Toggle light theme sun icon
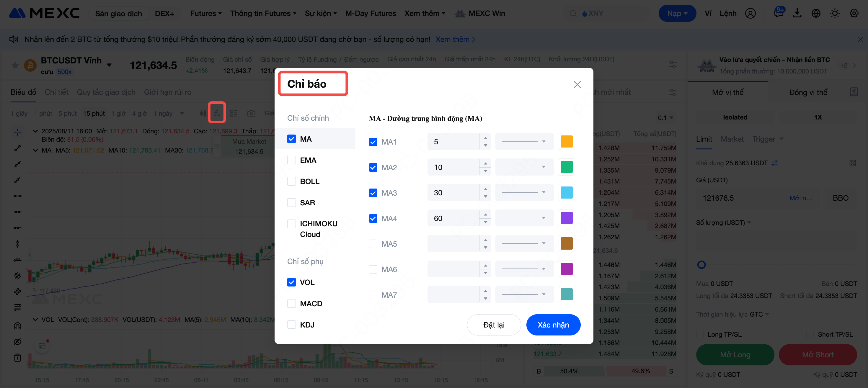The height and width of the screenshot is (388, 868). pyautogui.click(x=835, y=14)
